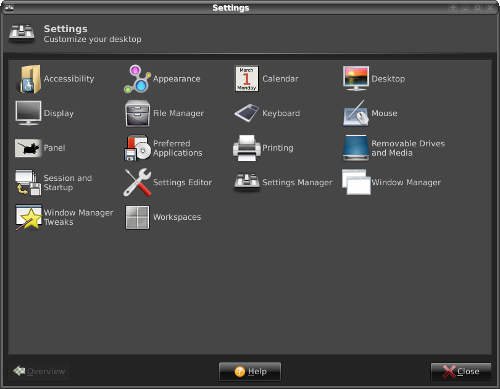Click the File Manager cabinet icon

(x=137, y=113)
